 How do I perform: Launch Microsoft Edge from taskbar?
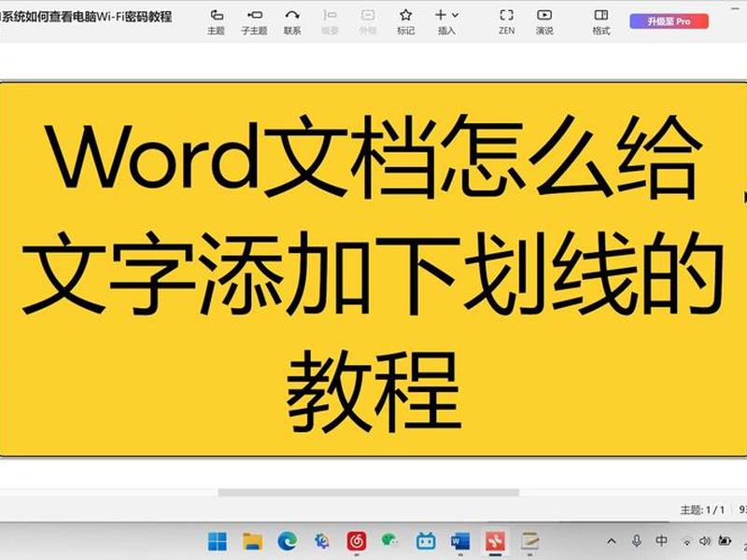(288, 541)
